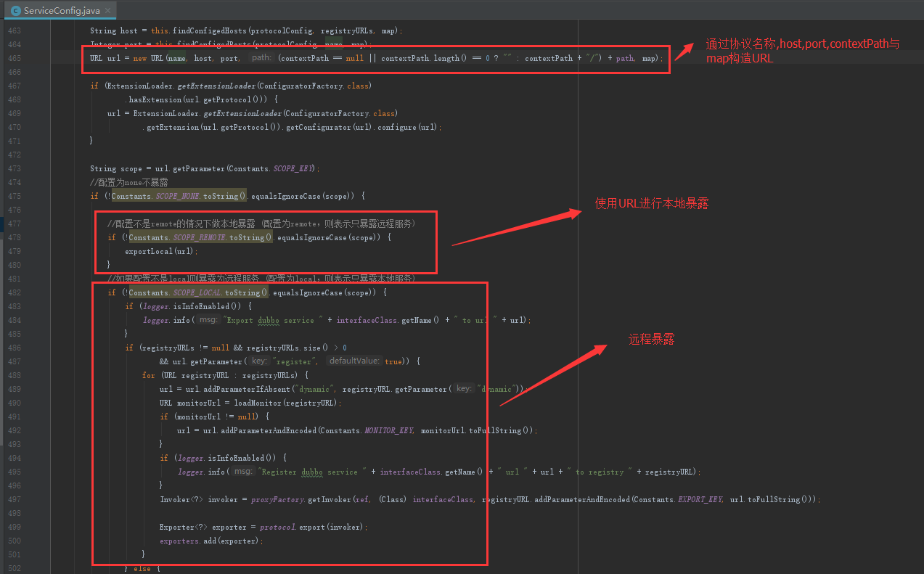
Task: Click the Java class icon on ServiceConfig.java tab
Action: click(x=15, y=11)
